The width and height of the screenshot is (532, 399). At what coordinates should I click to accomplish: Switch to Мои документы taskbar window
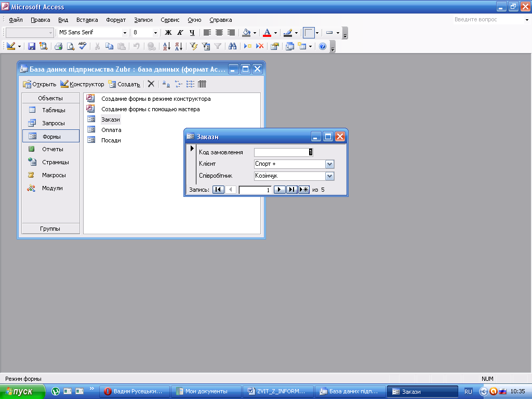click(x=206, y=392)
